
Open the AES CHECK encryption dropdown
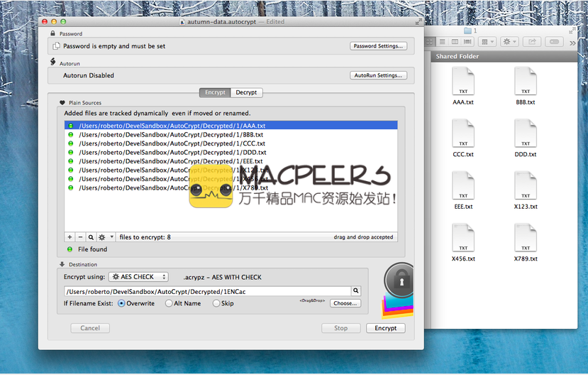pos(139,277)
